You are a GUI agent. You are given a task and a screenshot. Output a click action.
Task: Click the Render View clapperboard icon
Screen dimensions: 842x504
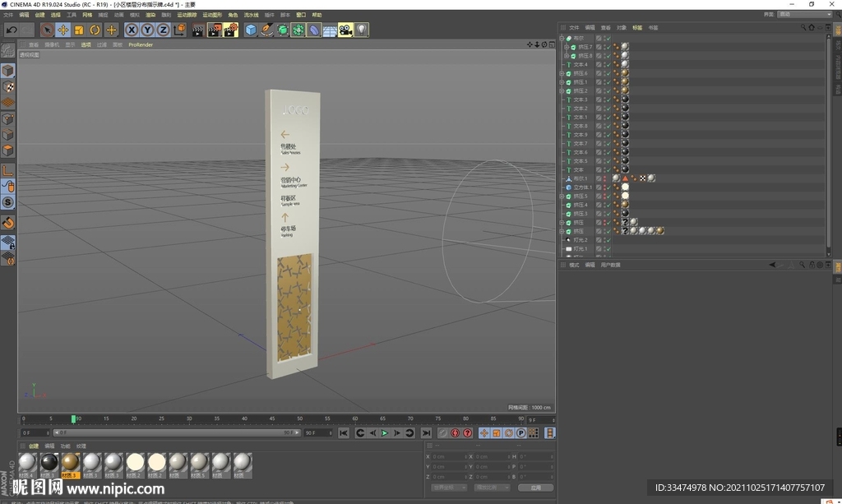tap(198, 30)
